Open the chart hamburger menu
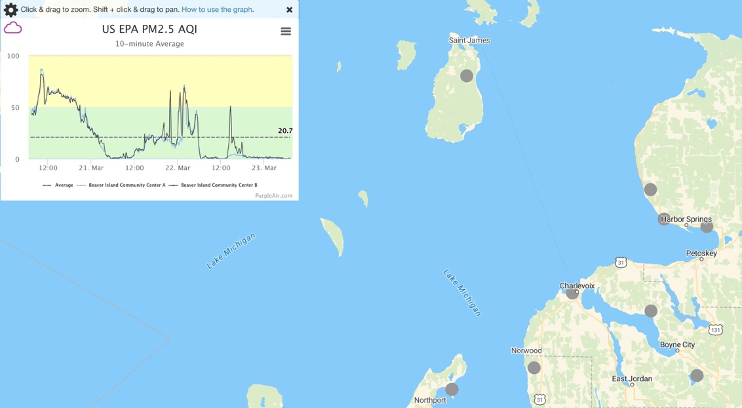742x408 pixels. (286, 31)
